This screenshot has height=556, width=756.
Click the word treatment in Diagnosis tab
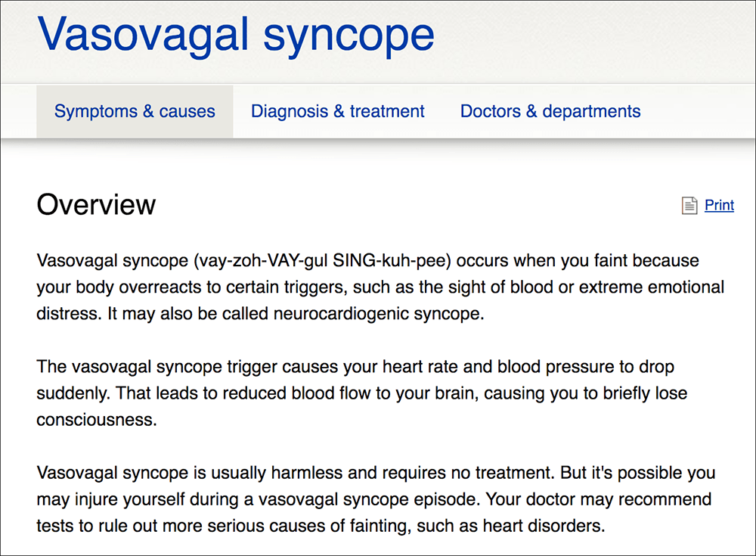(x=387, y=111)
